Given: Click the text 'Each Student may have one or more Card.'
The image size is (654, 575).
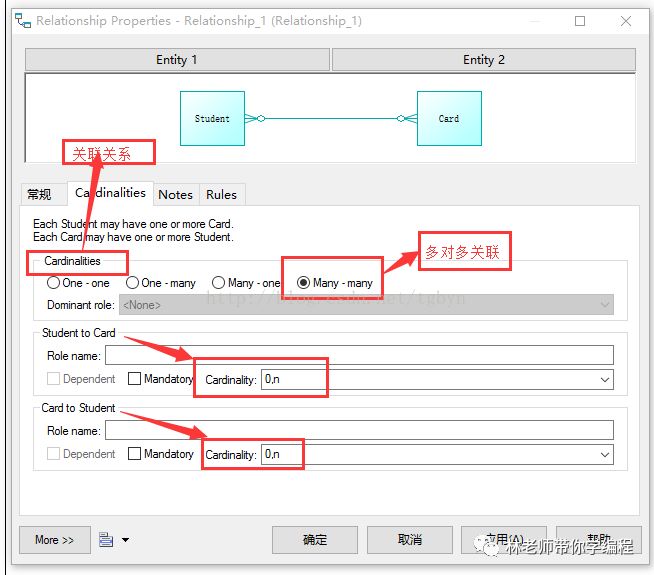Looking at the screenshot, I should pos(133,224).
